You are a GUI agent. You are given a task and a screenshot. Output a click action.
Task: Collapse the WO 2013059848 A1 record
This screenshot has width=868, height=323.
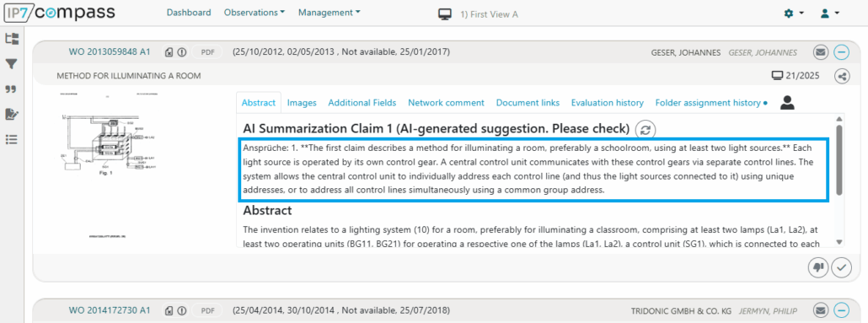[x=841, y=52]
